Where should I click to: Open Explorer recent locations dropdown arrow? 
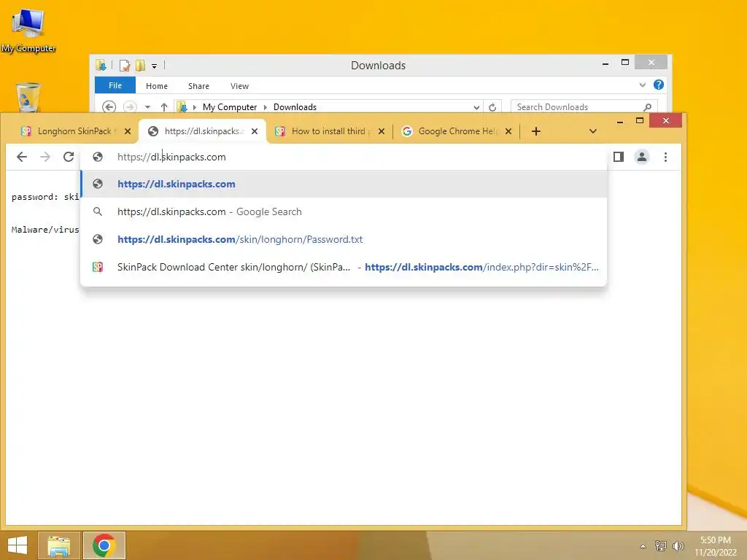tap(147, 107)
